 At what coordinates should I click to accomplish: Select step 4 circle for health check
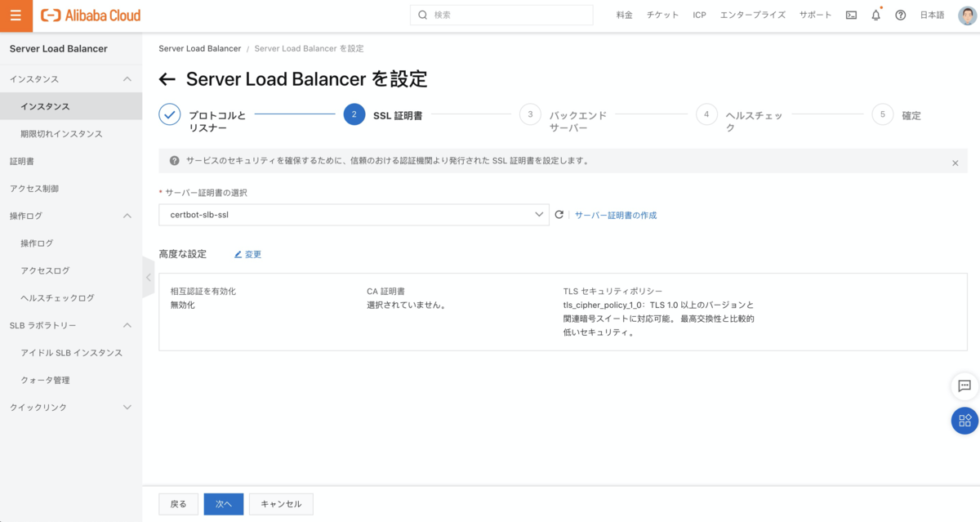(706, 114)
